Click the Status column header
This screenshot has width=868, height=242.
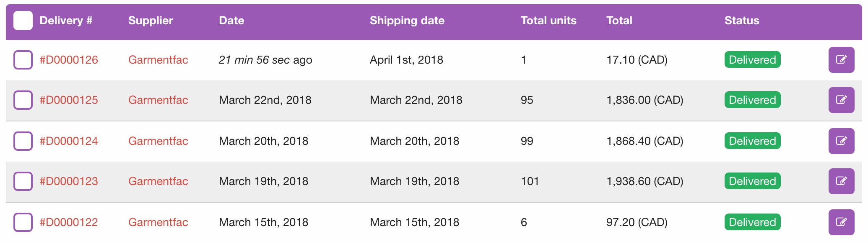tap(741, 21)
